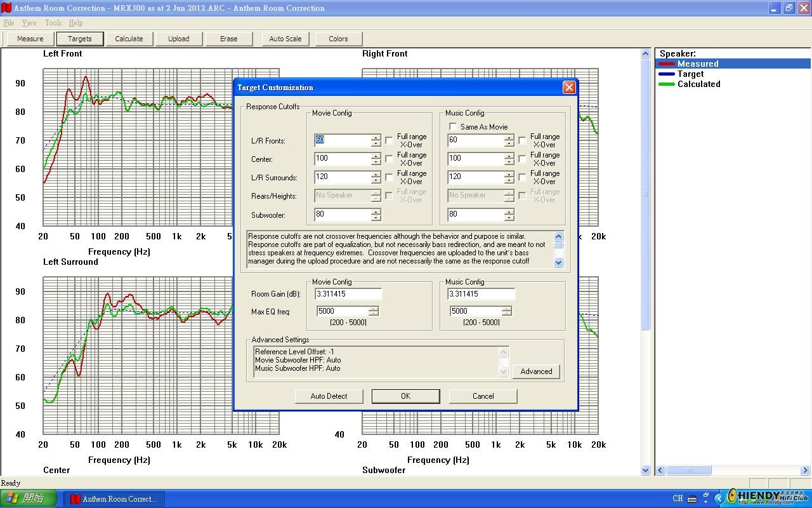Image resolution: width=812 pixels, height=508 pixels.
Task: Select the 'Reference Level Offset: -1' line
Action: [x=294, y=352]
